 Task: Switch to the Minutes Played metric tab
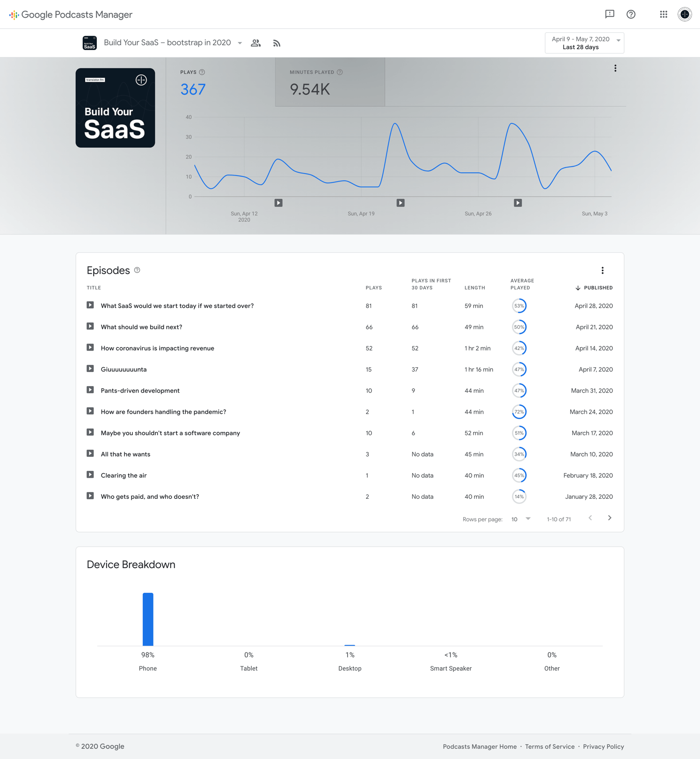pos(329,82)
